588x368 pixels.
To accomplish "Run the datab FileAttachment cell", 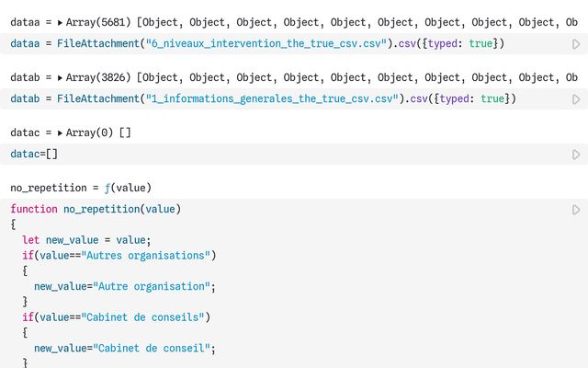I will (575, 99).
